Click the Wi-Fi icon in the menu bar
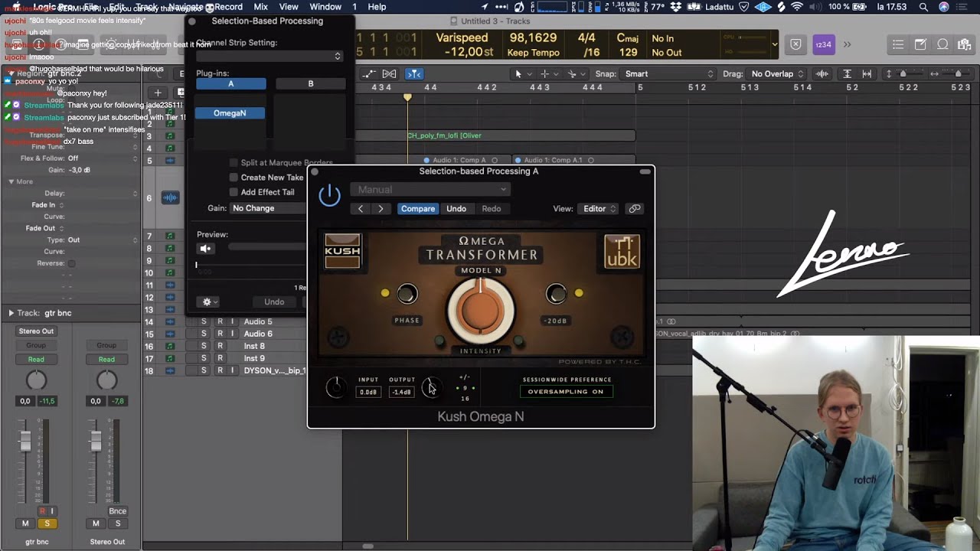The image size is (980, 551). click(x=797, y=7)
